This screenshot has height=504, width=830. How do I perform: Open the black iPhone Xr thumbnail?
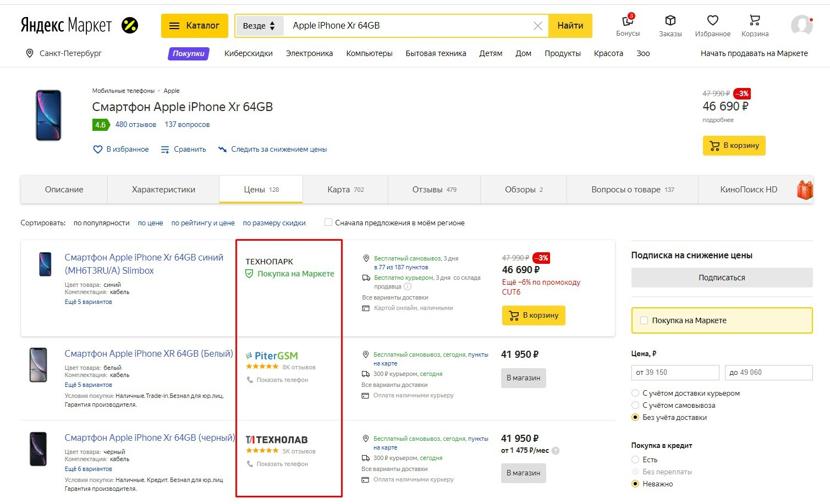pos(38,449)
